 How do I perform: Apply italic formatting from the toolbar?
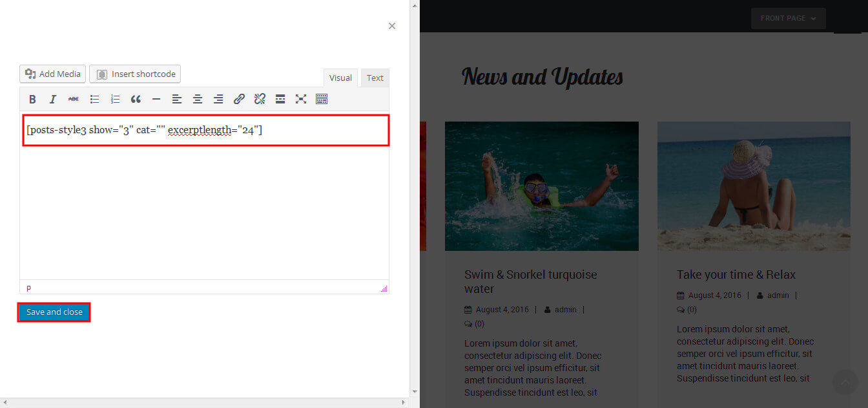(53, 99)
